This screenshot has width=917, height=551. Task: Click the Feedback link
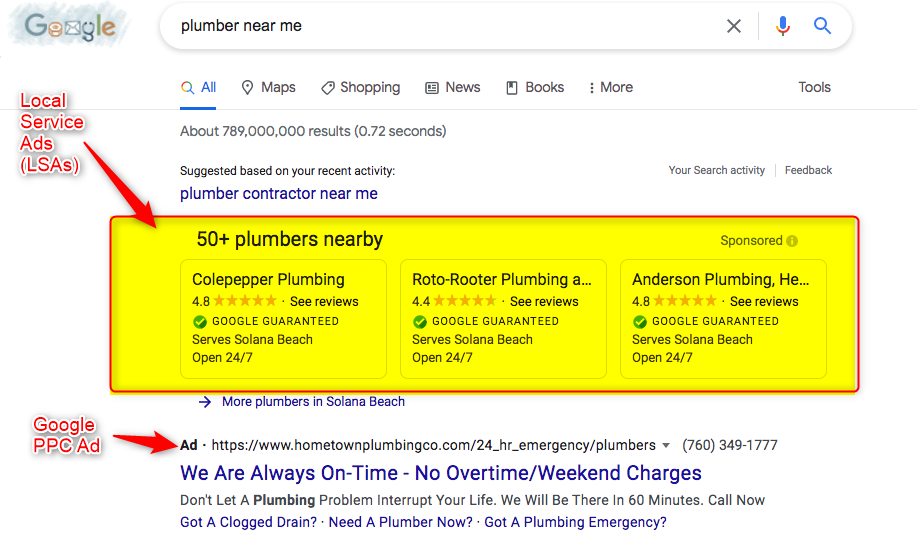point(808,170)
